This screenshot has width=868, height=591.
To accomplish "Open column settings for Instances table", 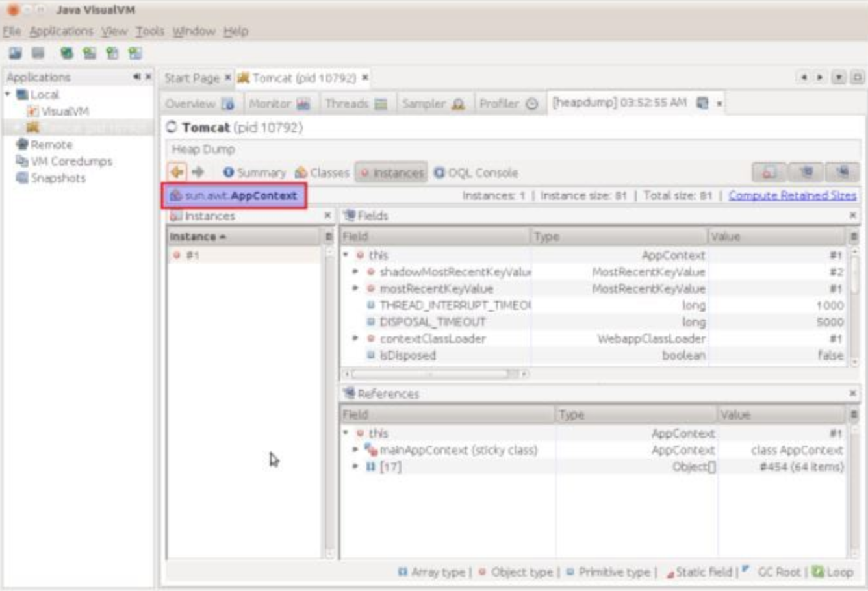I will [x=329, y=236].
